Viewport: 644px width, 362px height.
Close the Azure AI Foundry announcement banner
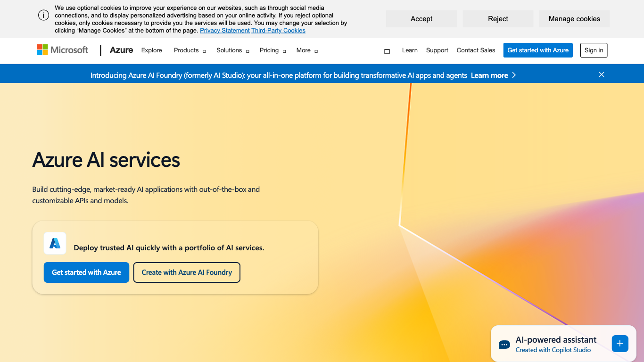pos(602,74)
